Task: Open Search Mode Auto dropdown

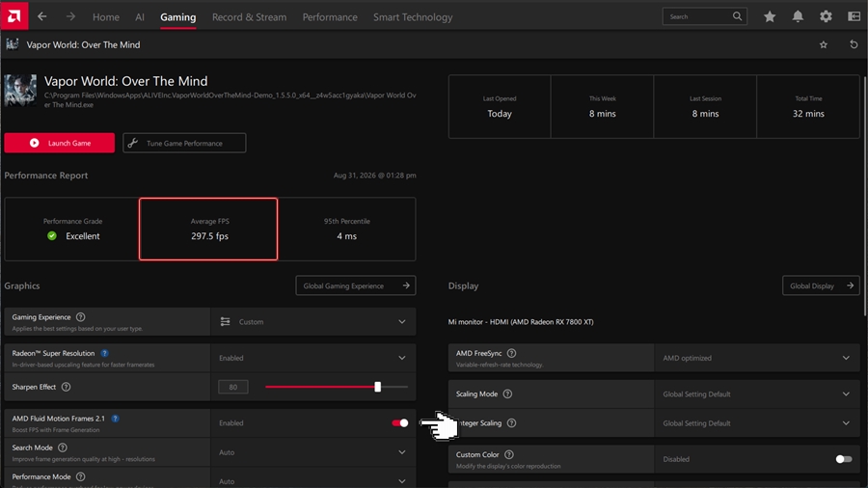Action: (x=313, y=452)
